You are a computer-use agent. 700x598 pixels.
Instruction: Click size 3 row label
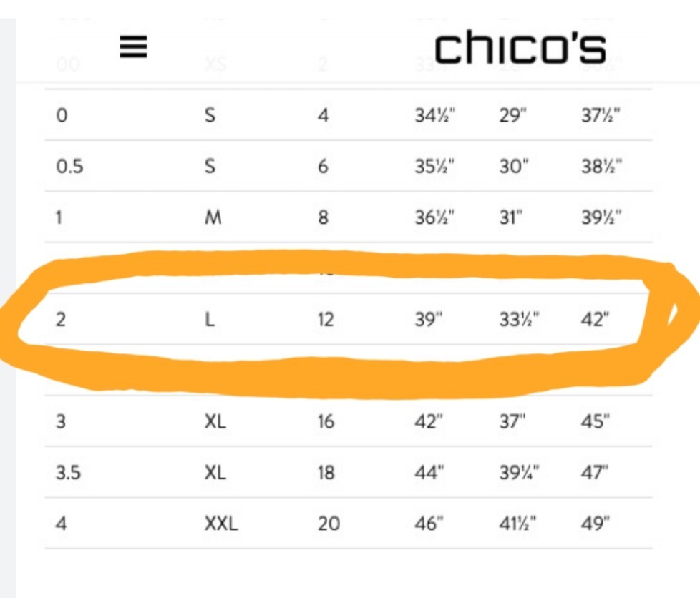tap(61, 421)
